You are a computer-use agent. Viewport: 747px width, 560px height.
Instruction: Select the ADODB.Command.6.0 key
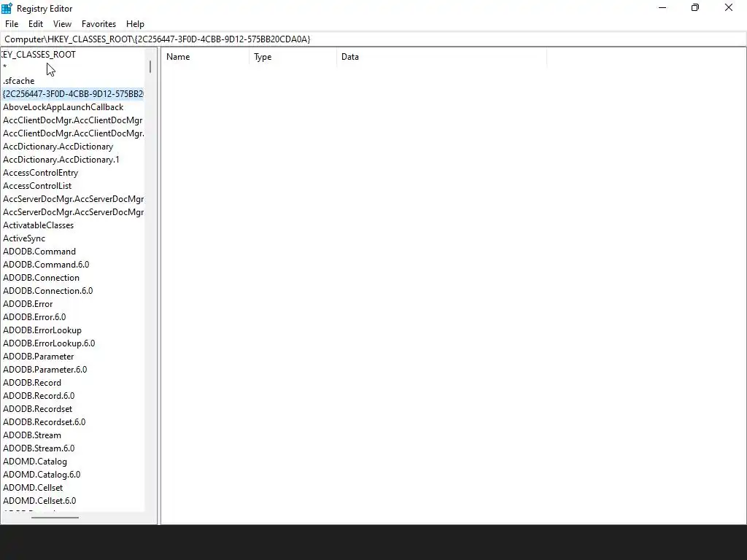[x=46, y=265]
